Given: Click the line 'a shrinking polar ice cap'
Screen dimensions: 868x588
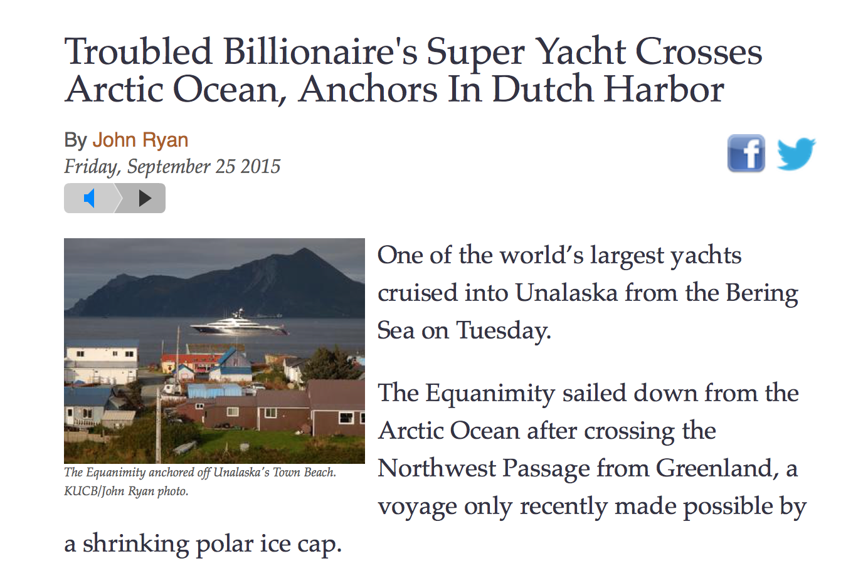Looking at the screenshot, I should pos(203,543).
